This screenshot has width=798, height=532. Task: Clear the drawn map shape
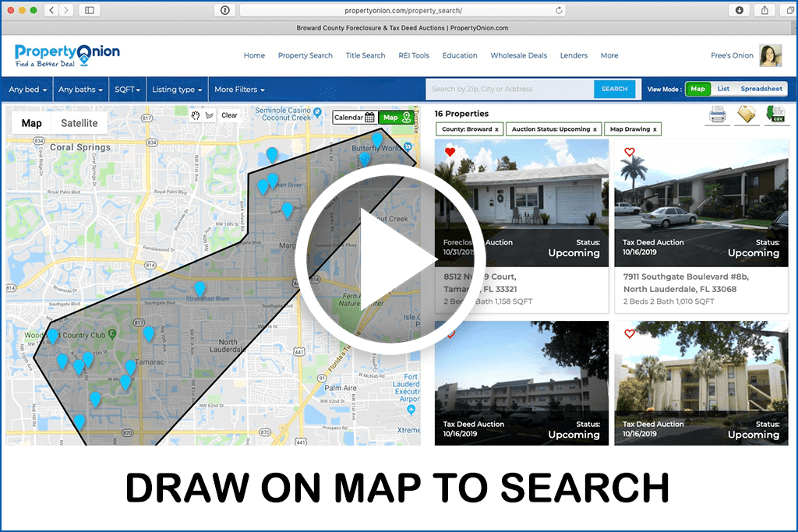coord(229,115)
